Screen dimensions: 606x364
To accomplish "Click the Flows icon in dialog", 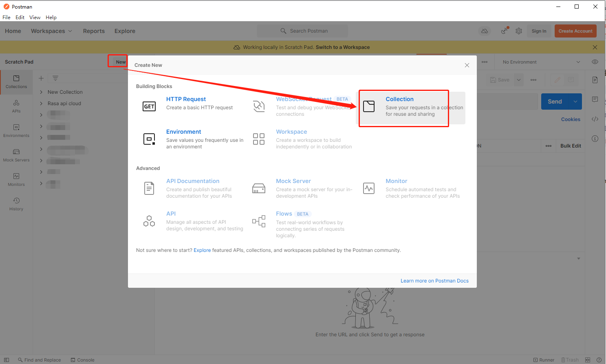I will (259, 221).
